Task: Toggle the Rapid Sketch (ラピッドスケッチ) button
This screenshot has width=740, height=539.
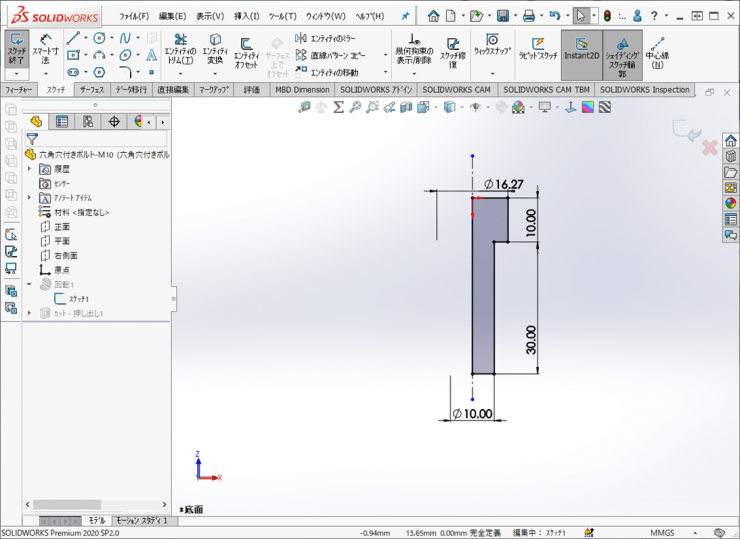Action: coord(537,54)
